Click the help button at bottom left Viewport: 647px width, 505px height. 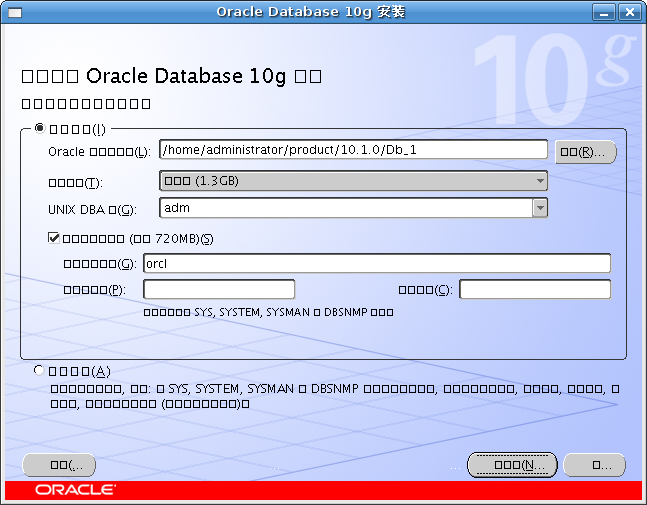59,465
